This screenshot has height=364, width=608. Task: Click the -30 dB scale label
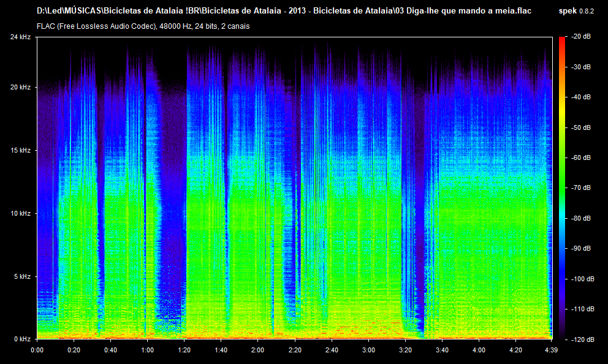(581, 67)
